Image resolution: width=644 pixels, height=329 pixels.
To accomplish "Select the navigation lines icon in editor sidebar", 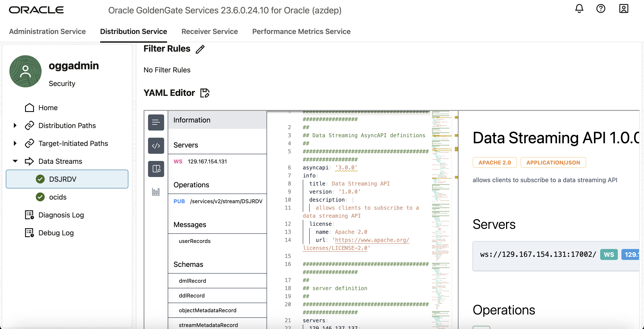I will click(156, 122).
